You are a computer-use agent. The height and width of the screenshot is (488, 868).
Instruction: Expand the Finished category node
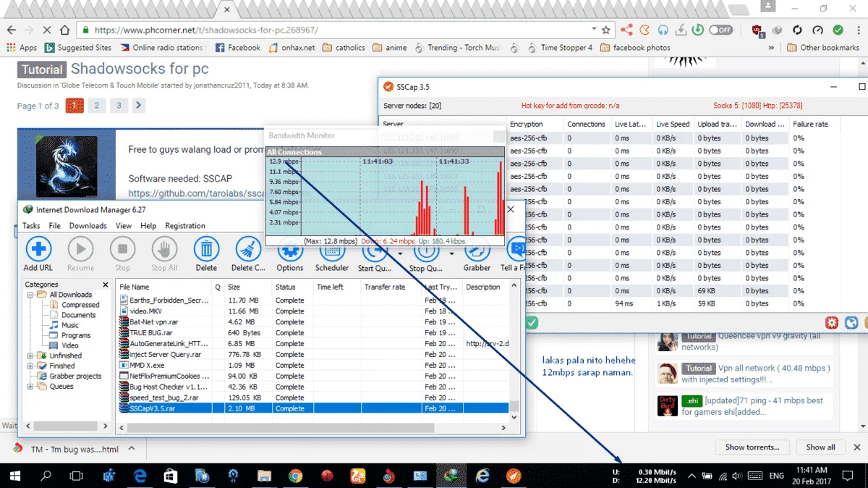31,366
